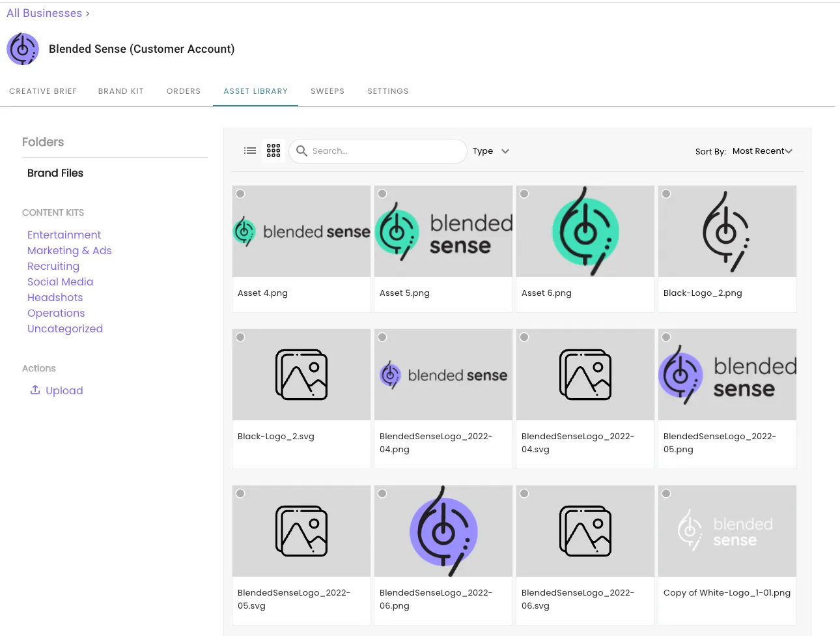Select the Asset 4.png checkbox

click(240, 194)
